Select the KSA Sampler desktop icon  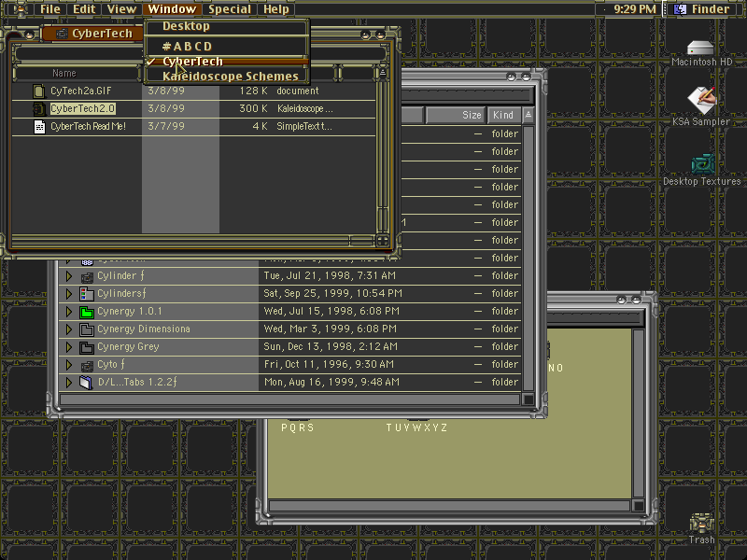tap(702, 100)
